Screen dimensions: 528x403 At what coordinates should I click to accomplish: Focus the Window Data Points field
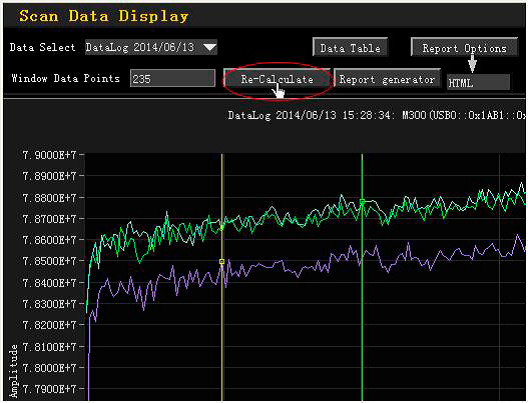172,79
